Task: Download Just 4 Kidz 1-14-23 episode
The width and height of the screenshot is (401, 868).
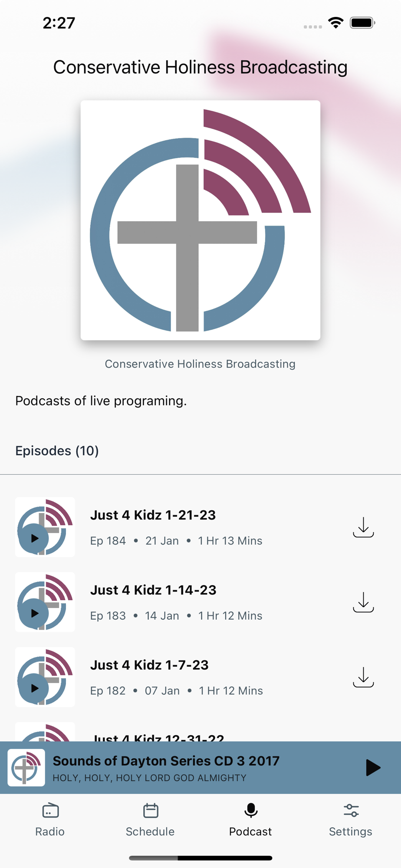Action: pyautogui.click(x=363, y=602)
